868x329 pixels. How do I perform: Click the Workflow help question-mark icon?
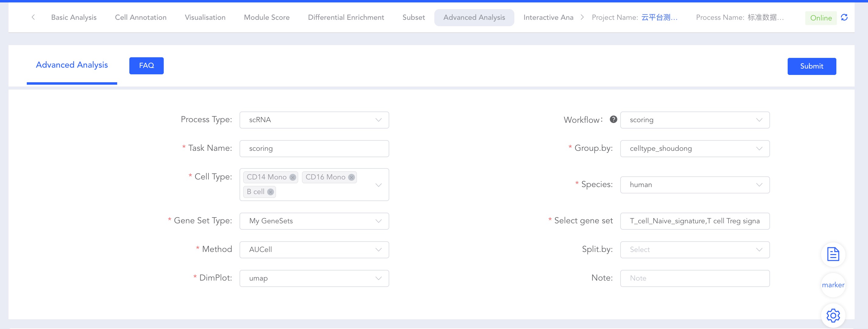[613, 119]
